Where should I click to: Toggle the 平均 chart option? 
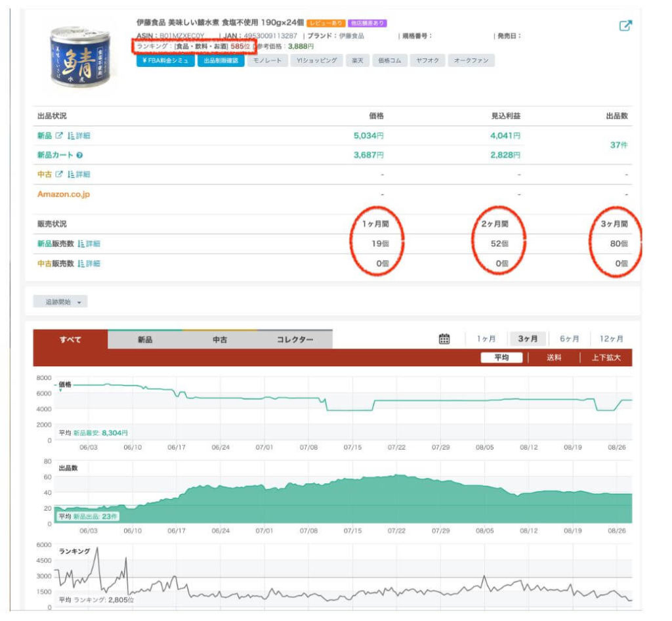[501, 358]
